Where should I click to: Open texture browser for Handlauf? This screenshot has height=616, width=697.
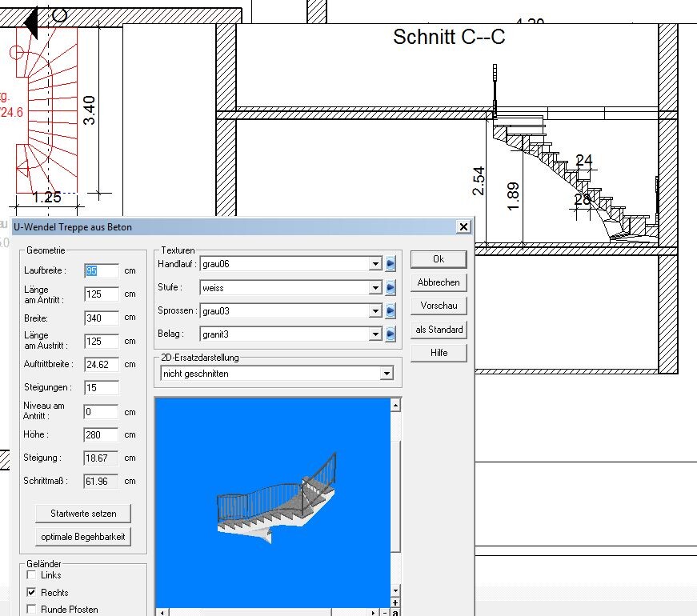[x=391, y=263]
